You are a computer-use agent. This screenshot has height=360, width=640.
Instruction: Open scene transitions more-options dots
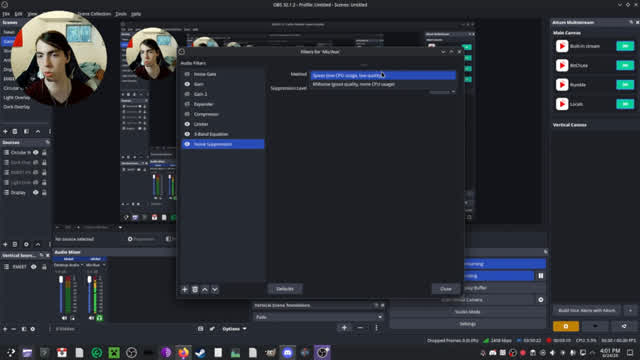376,328
